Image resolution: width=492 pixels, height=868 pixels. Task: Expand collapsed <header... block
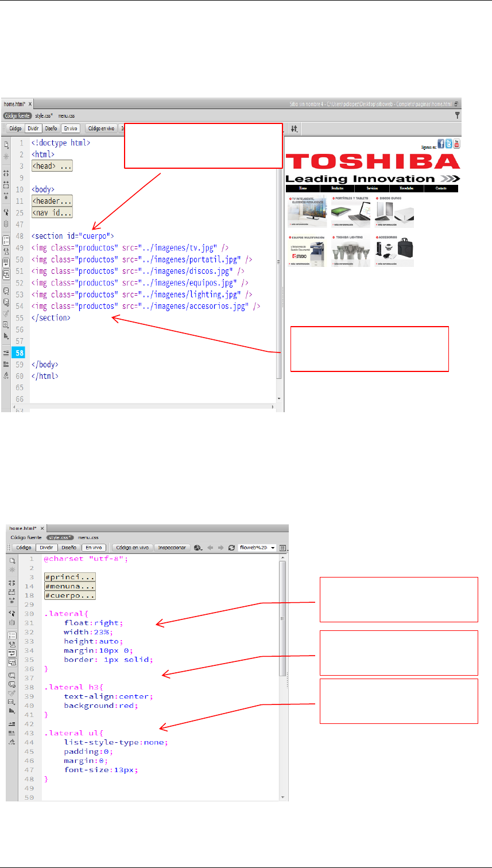pyautogui.click(x=52, y=201)
